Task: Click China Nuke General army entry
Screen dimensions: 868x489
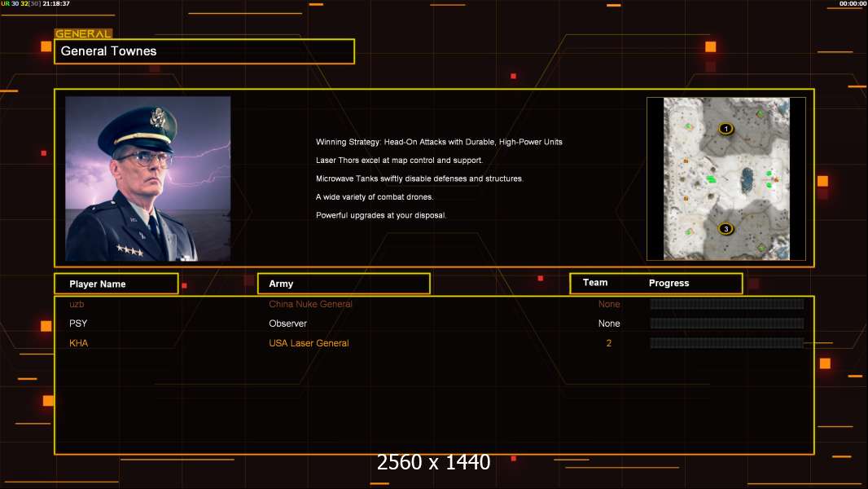Action: (x=310, y=304)
